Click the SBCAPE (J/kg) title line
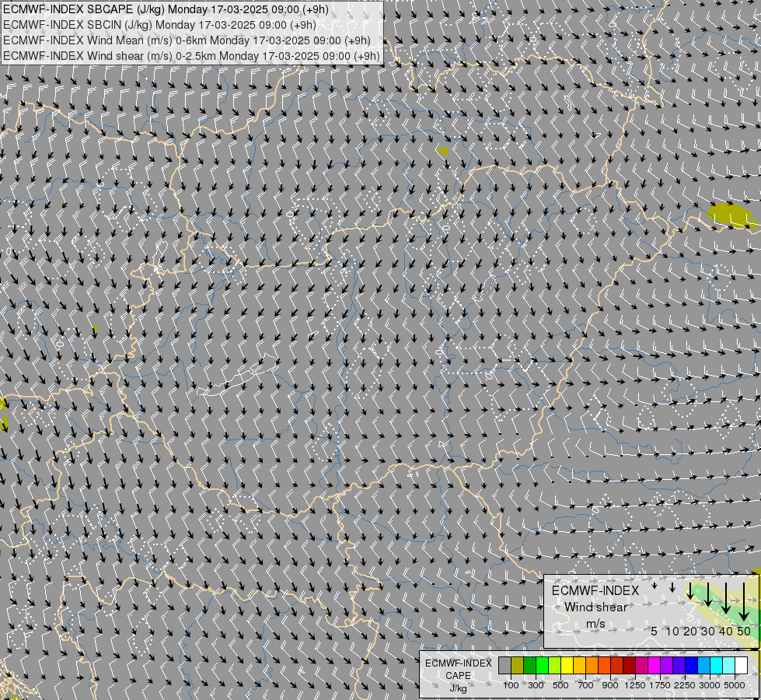The image size is (761, 700). (x=166, y=9)
